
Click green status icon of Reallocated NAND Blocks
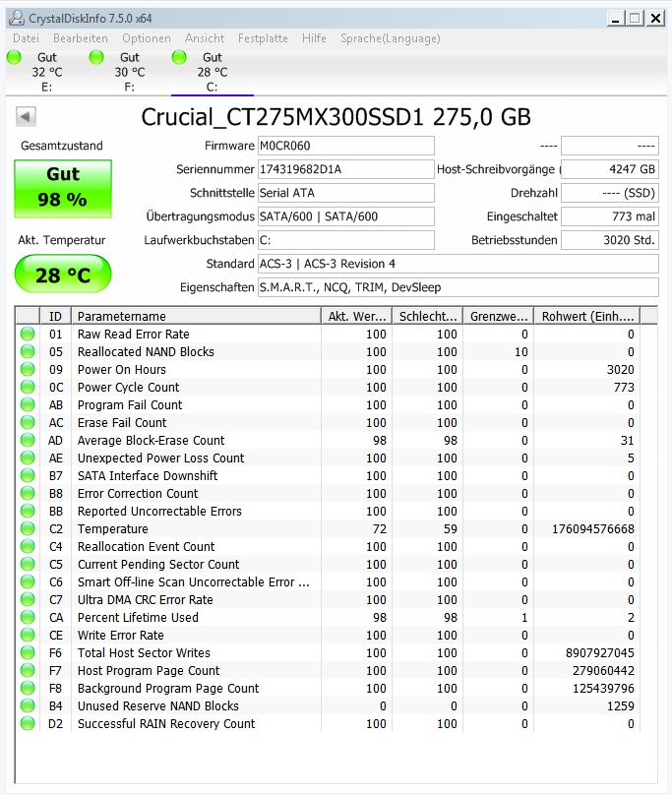(x=28, y=352)
